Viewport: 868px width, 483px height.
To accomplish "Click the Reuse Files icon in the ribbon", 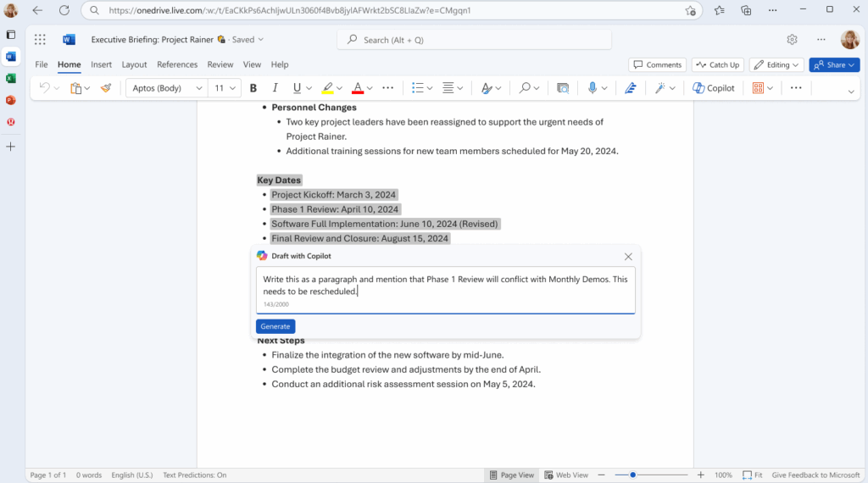I will (563, 88).
